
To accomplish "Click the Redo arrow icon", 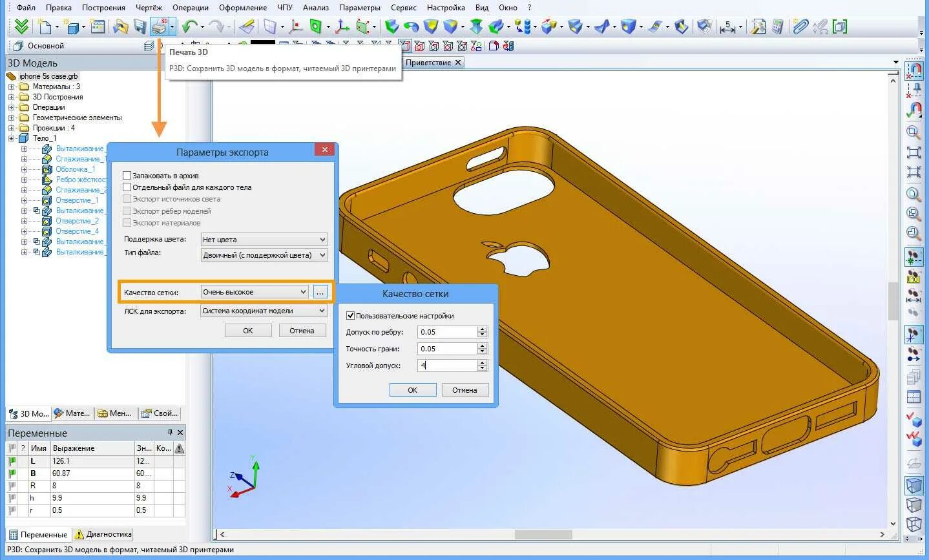I will coord(216,26).
